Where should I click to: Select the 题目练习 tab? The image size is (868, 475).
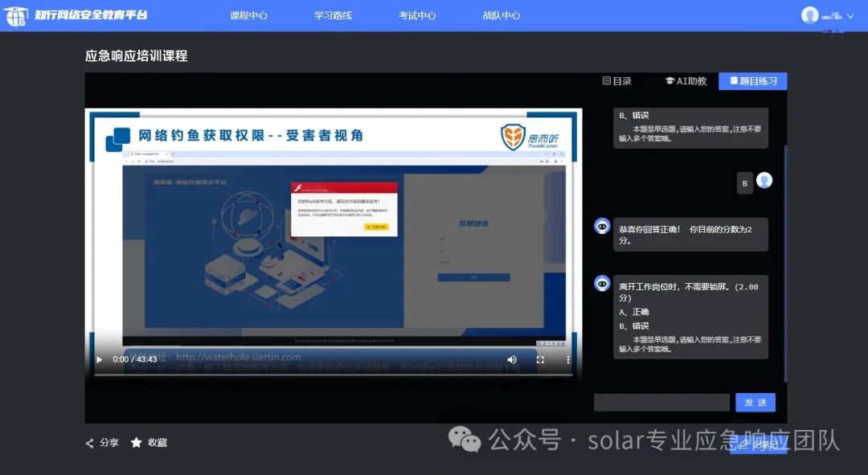coord(753,81)
